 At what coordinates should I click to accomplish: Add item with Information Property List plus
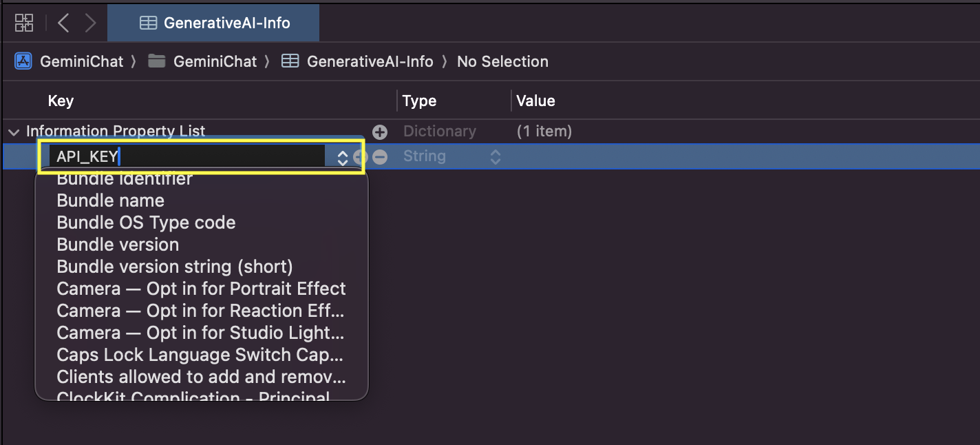point(380,132)
